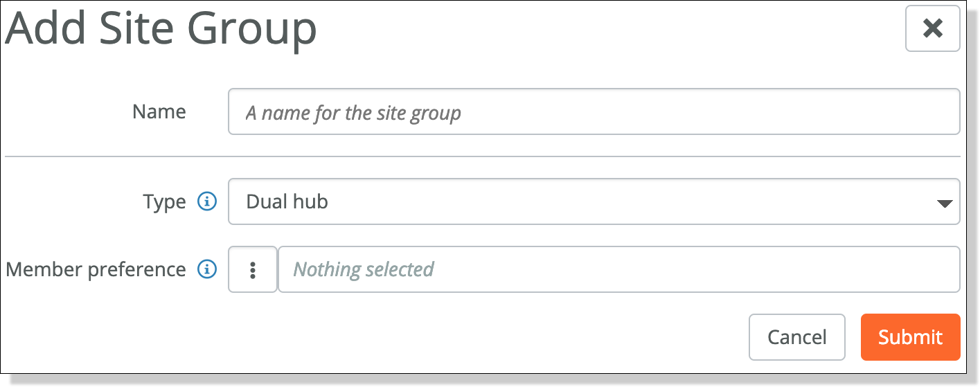This screenshot has width=980, height=387.
Task: Expand the Member preference selection box
Action: pyautogui.click(x=619, y=269)
